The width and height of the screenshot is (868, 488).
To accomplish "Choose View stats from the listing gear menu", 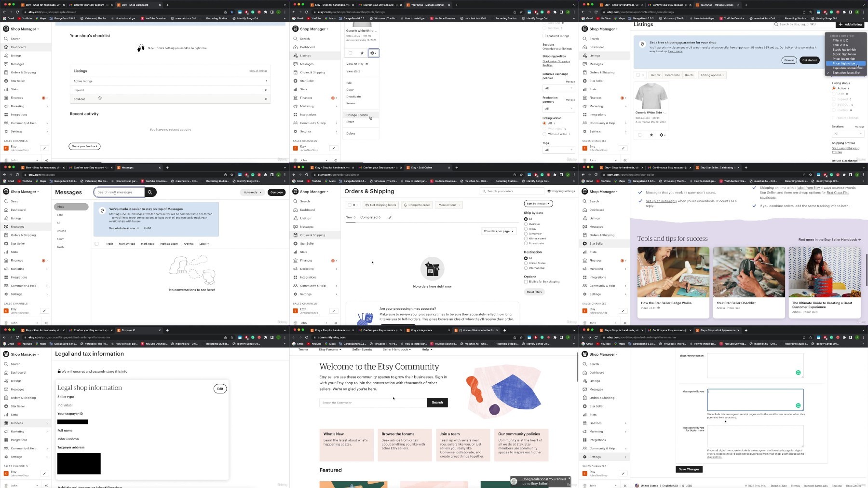I will click(x=353, y=71).
